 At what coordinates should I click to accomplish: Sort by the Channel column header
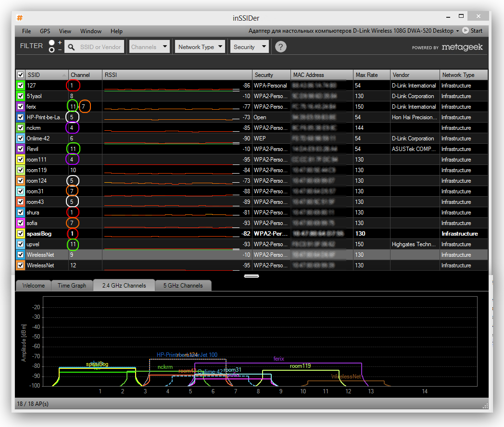(x=85, y=75)
